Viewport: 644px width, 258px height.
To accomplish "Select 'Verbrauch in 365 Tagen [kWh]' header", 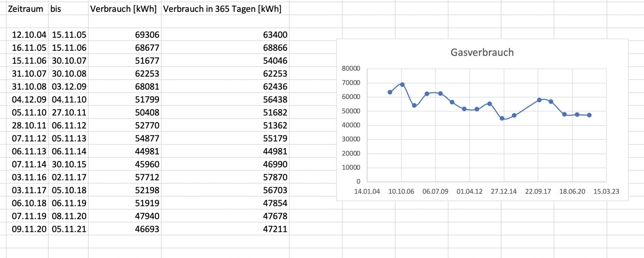I will coord(222,9).
